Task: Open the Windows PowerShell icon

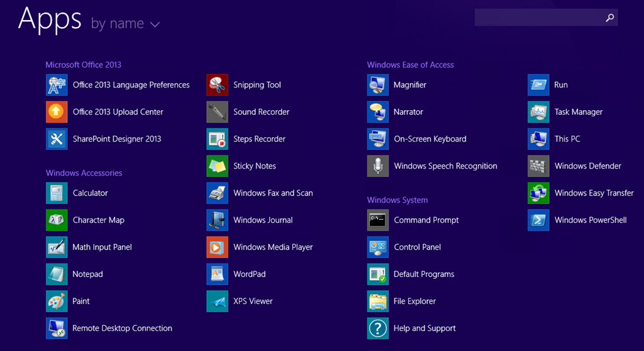Action: (538, 220)
